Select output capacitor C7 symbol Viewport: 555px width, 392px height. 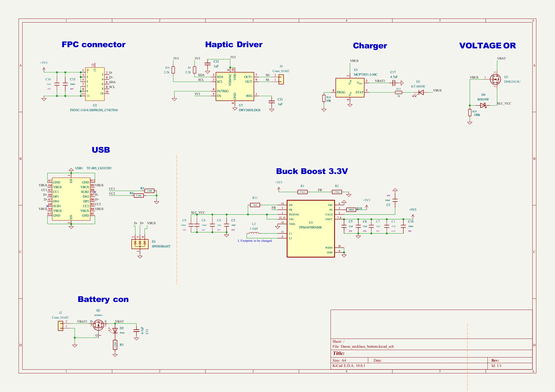[371, 226]
